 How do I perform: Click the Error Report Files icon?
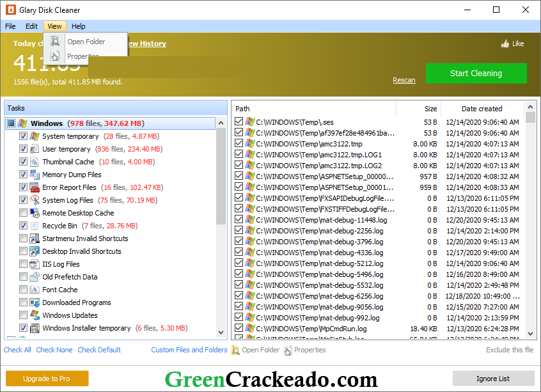[34, 187]
